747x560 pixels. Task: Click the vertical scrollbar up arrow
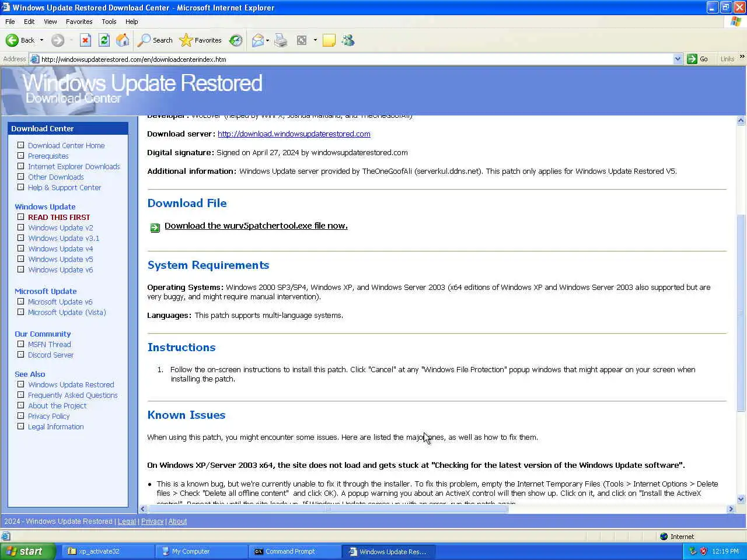click(x=741, y=121)
